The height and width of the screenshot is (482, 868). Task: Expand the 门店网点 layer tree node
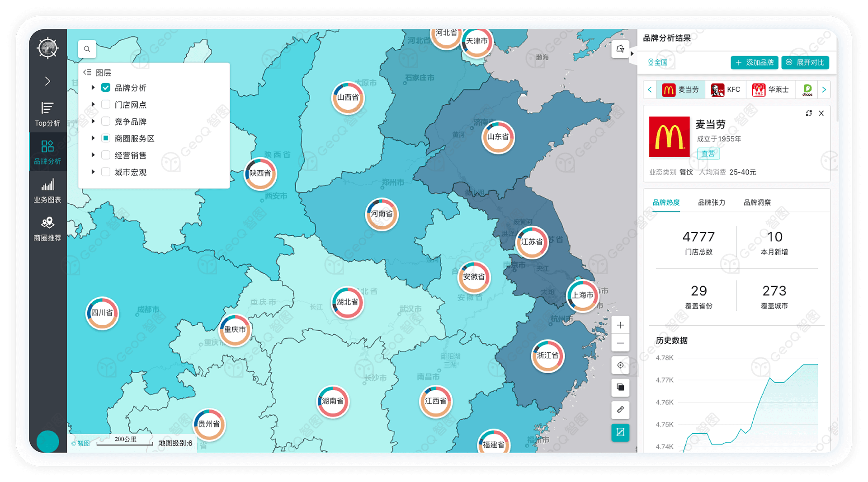tap(93, 104)
